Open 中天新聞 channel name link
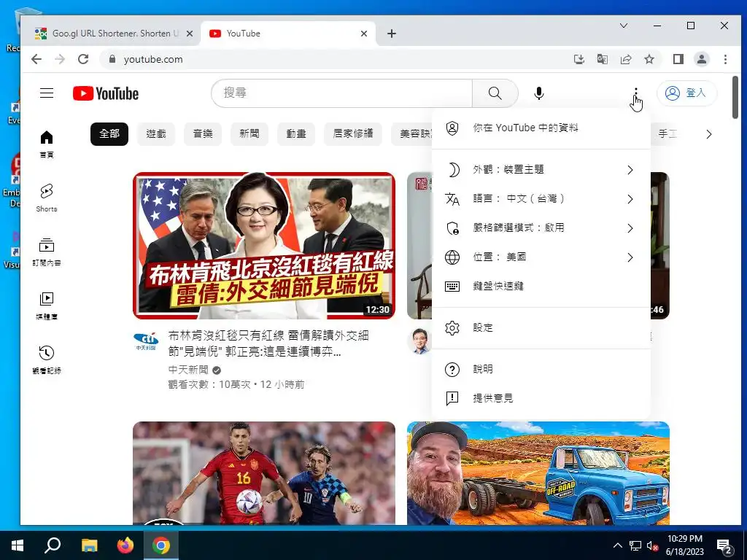The height and width of the screenshot is (560, 747). pyautogui.click(x=188, y=370)
